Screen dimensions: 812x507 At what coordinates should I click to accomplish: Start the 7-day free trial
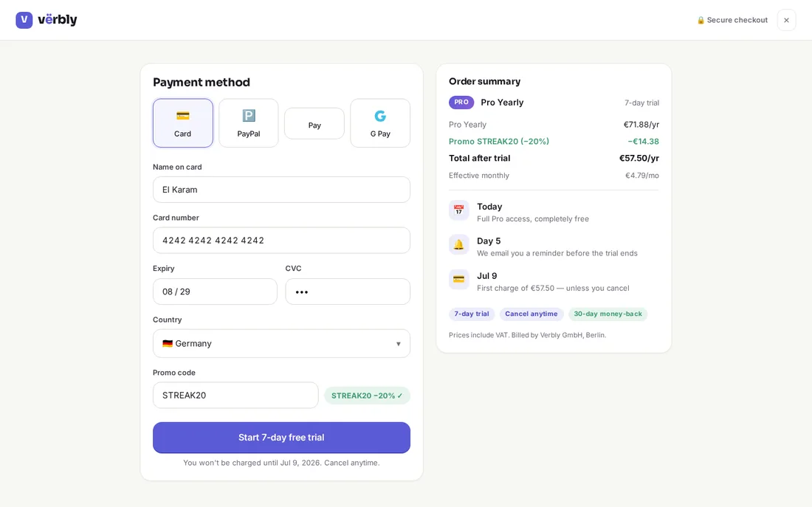pyautogui.click(x=281, y=438)
